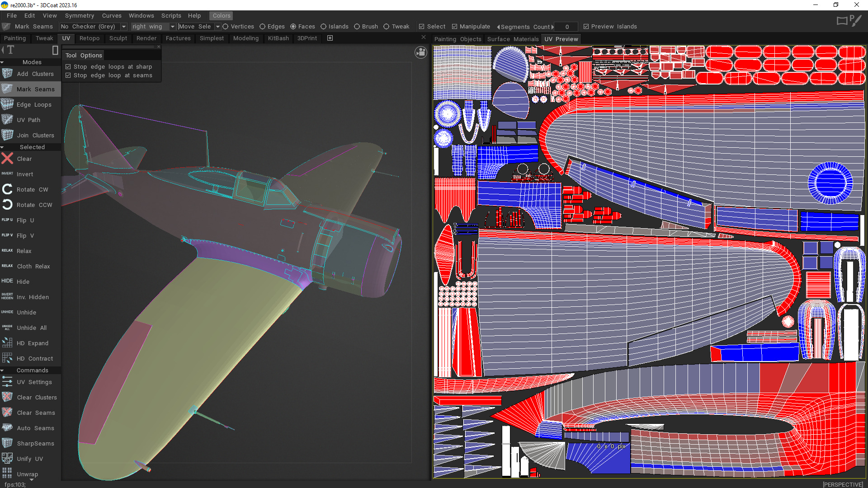This screenshot has height=488, width=868.
Task: Toggle the Preview Islands checkbox
Action: [586, 27]
